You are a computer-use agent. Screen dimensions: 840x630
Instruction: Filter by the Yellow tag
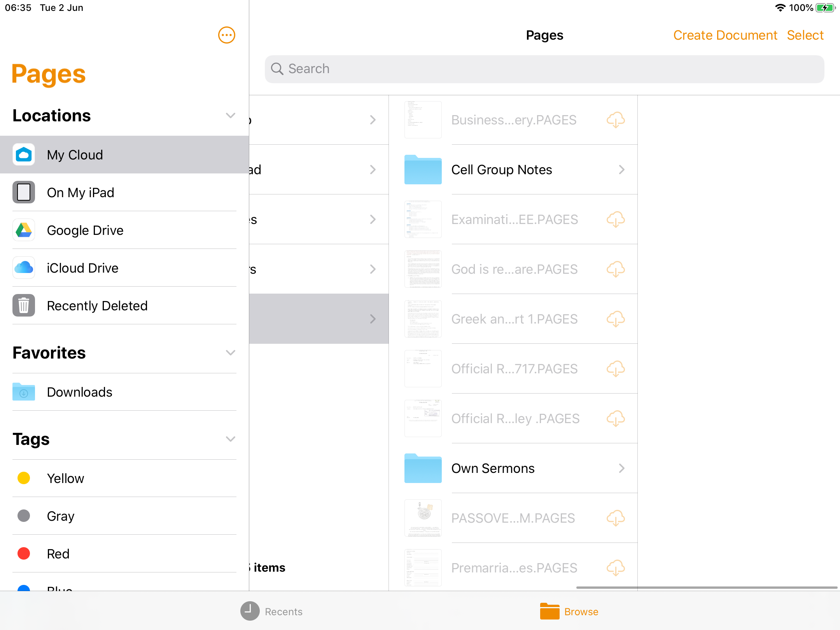(65, 478)
